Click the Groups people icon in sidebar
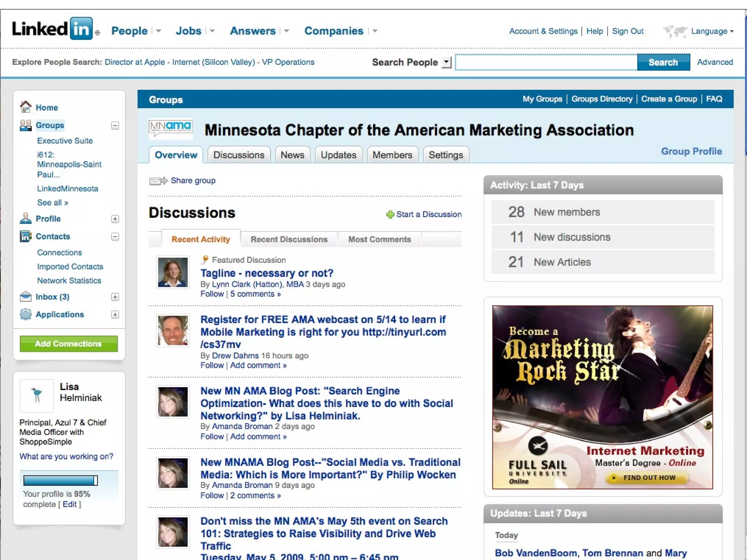The image size is (747, 560). coord(26,125)
